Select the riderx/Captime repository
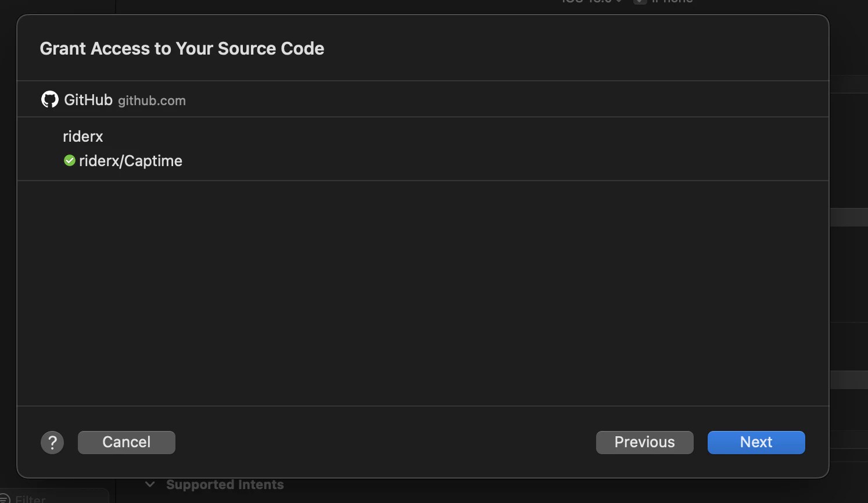The width and height of the screenshot is (868, 503). point(130,160)
